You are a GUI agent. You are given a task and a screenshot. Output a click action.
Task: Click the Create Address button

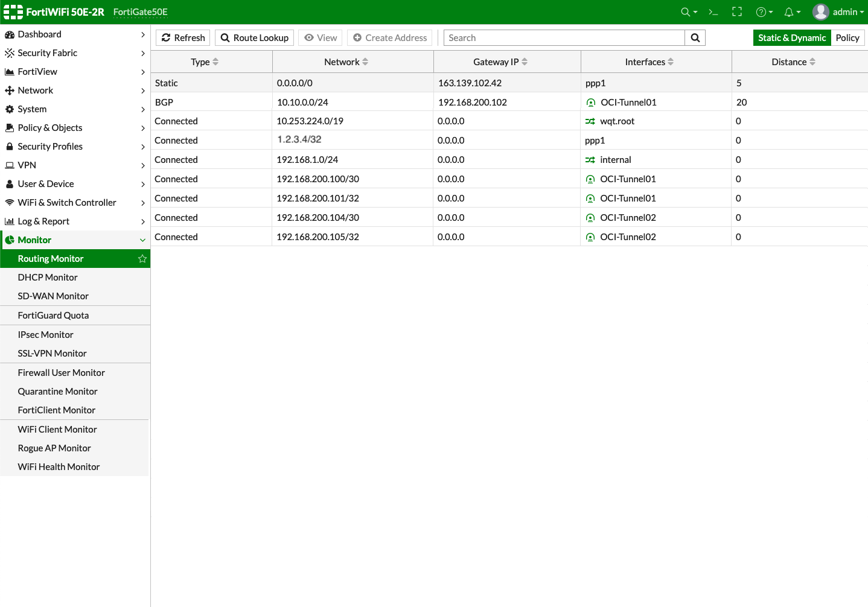(389, 38)
